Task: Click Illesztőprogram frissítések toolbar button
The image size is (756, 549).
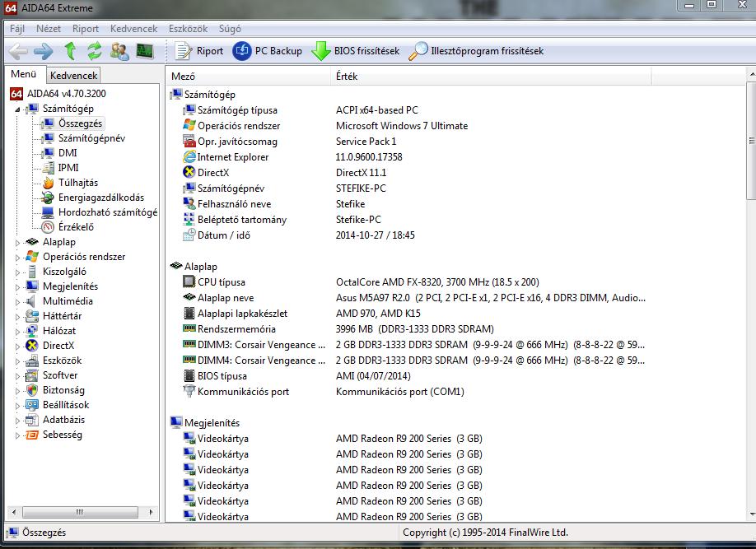Action: coord(476,51)
